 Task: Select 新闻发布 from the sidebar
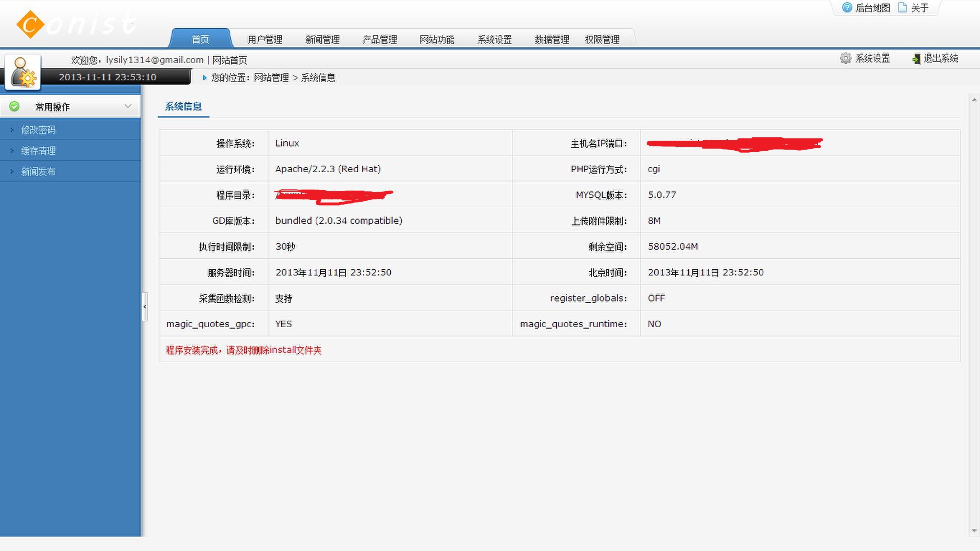[x=38, y=171]
